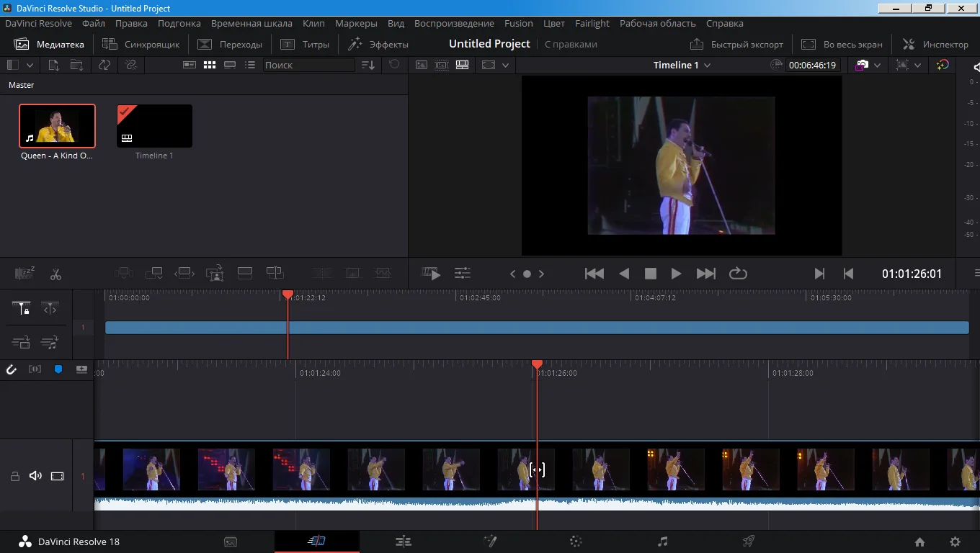Open the Media page icon
Screen dimensions: 980x553
click(x=231, y=541)
